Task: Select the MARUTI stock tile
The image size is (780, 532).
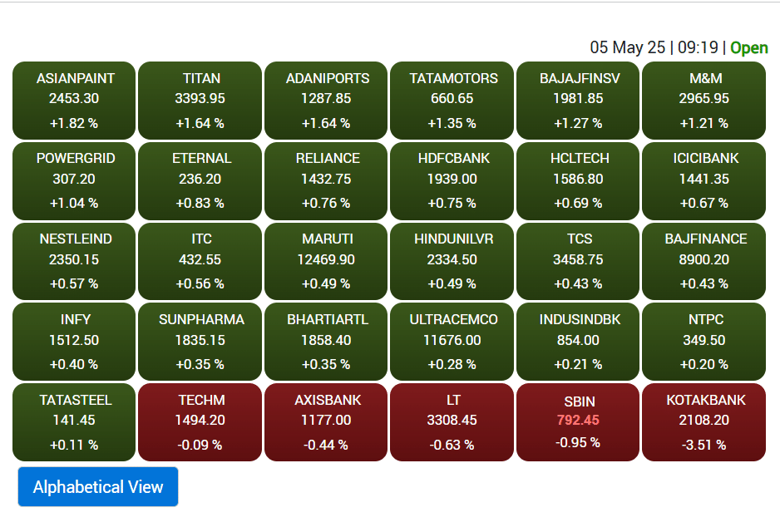Action: tap(326, 261)
